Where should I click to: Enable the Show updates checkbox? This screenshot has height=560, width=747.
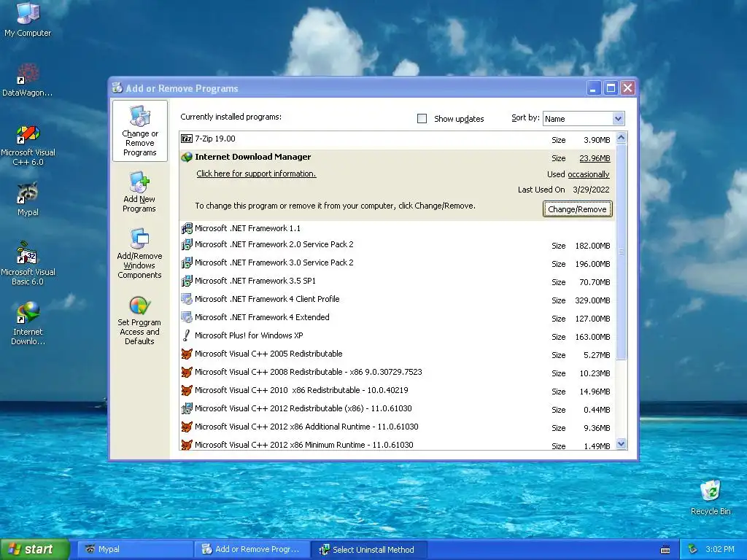(x=422, y=119)
